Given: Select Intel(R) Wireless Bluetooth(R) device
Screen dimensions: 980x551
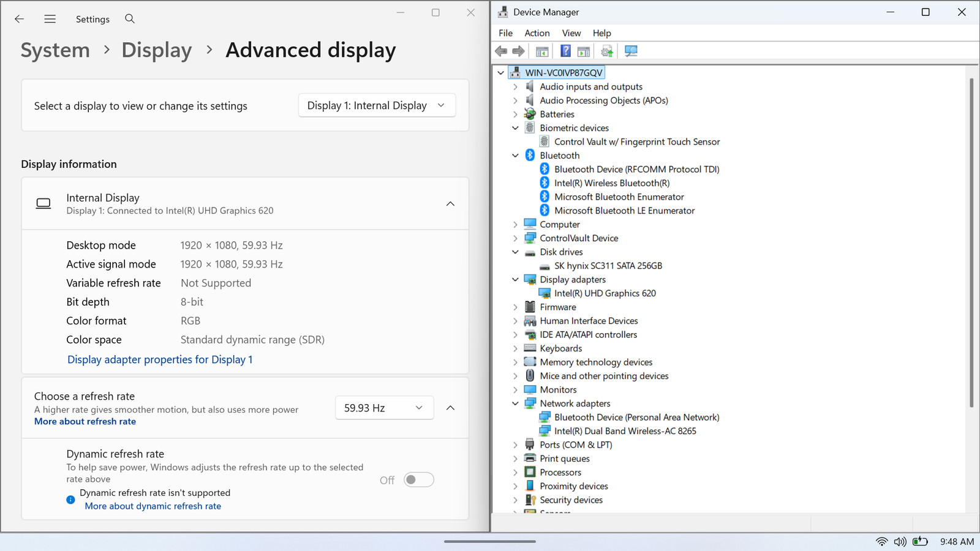Looking at the screenshot, I should pos(612,183).
